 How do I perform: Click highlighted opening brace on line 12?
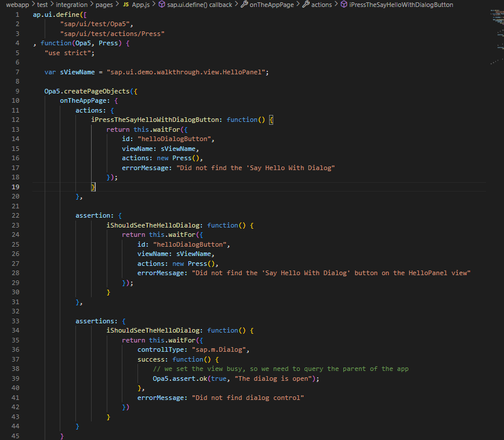click(271, 120)
